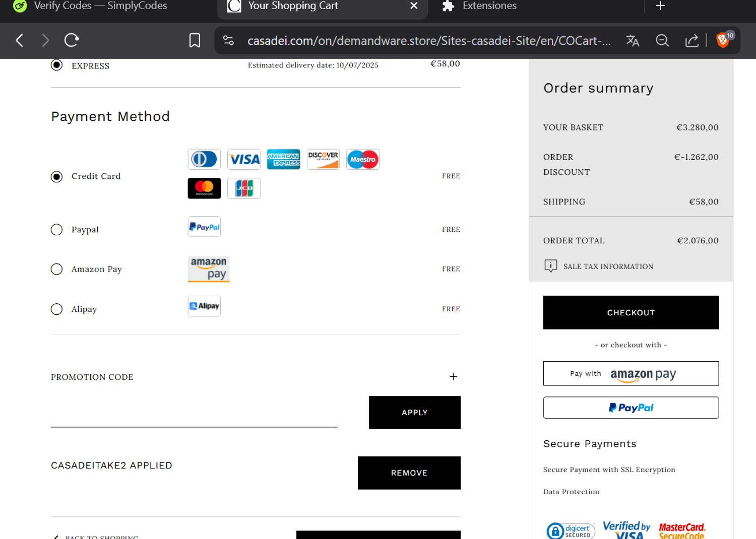Select Alipay payment radio button
This screenshot has width=756, height=539.
[x=56, y=309]
